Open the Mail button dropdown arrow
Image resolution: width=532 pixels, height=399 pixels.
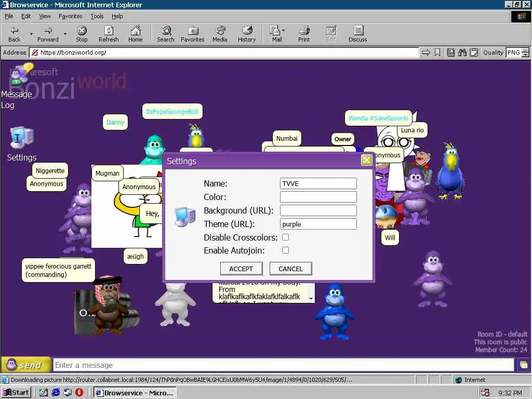coord(284,31)
